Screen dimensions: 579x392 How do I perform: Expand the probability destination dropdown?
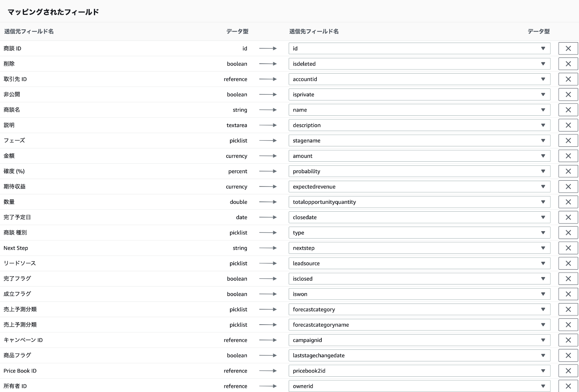(419, 171)
